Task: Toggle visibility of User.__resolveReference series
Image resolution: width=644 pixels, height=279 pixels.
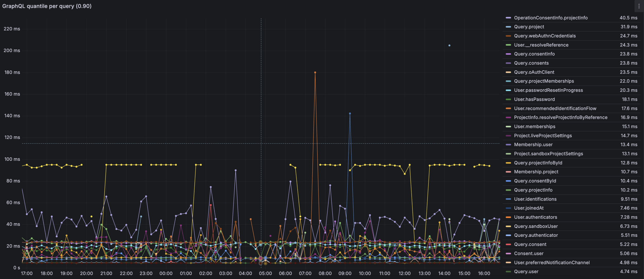Action: click(541, 45)
